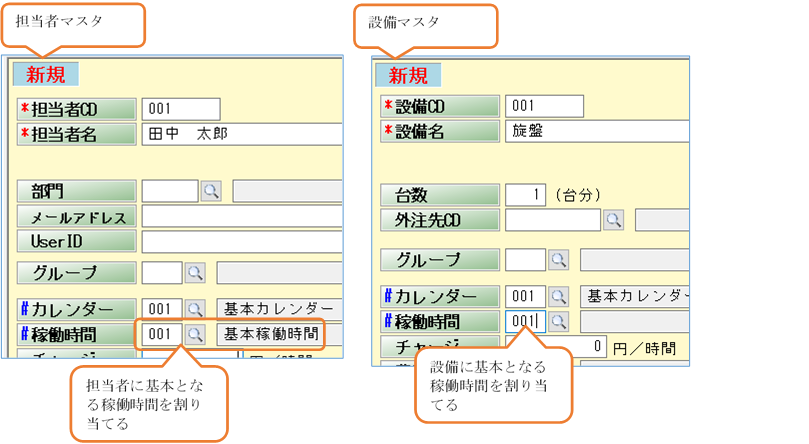Open calendar search in 設備マスタ

(x=558, y=297)
